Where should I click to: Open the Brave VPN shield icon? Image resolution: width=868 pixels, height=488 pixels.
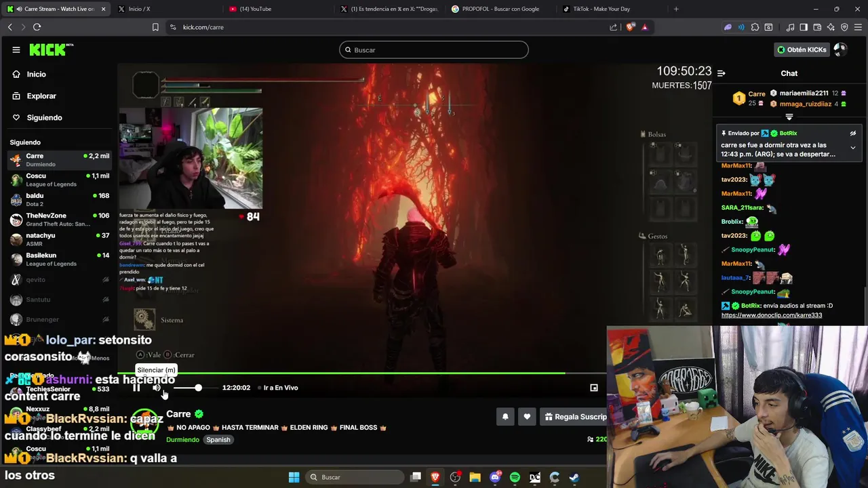(x=844, y=27)
